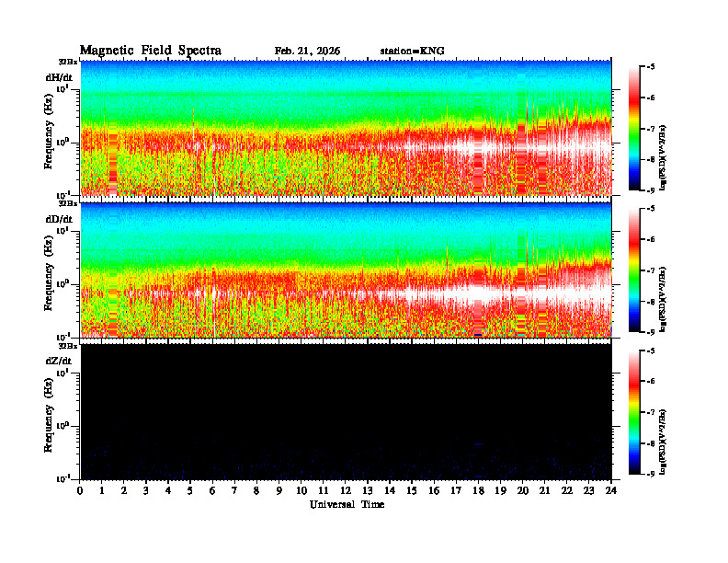Click the color bar beside dH/dt panel

633,129
